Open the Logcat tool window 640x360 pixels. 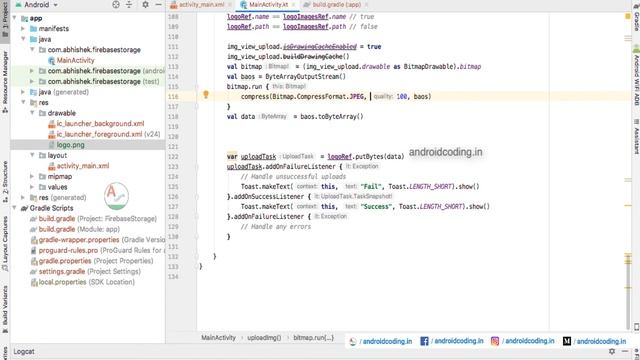click(24, 351)
